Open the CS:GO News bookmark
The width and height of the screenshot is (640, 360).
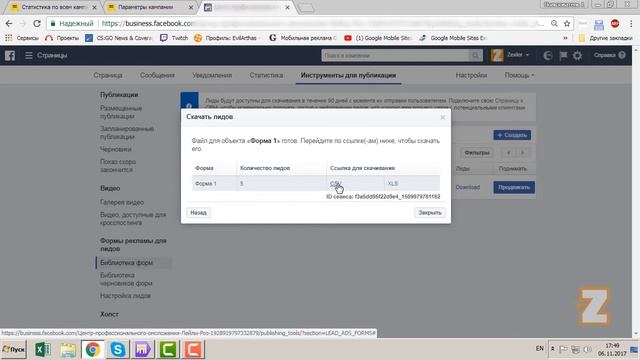click(x=118, y=38)
